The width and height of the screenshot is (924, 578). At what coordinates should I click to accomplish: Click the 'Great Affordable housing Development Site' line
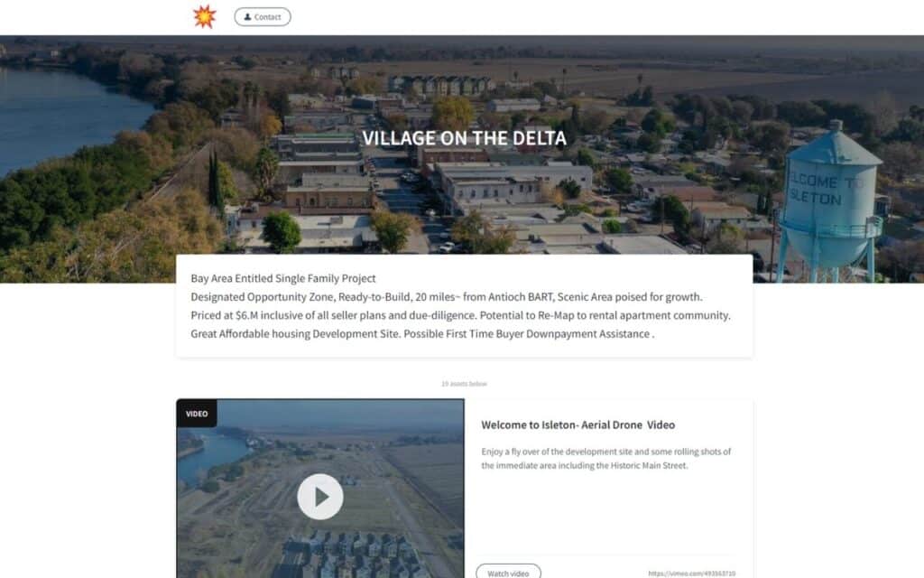[422, 334]
